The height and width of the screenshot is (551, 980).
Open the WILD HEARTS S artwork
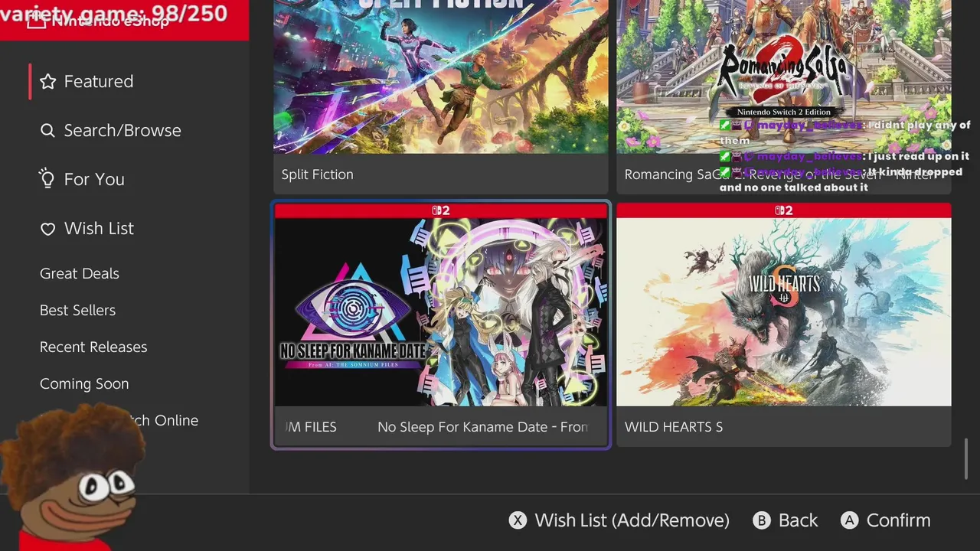[x=784, y=312]
